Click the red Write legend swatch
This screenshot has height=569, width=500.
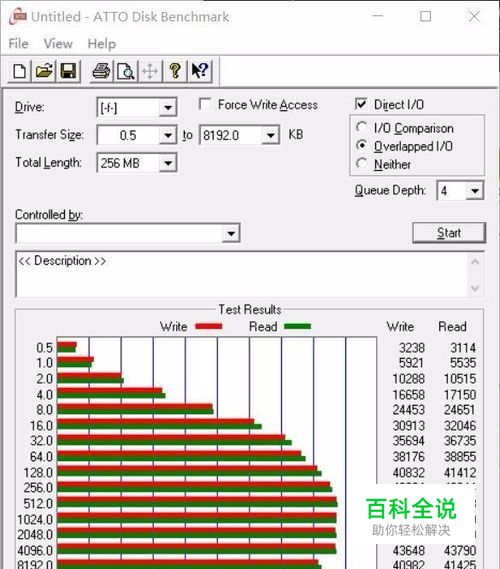click(x=209, y=326)
